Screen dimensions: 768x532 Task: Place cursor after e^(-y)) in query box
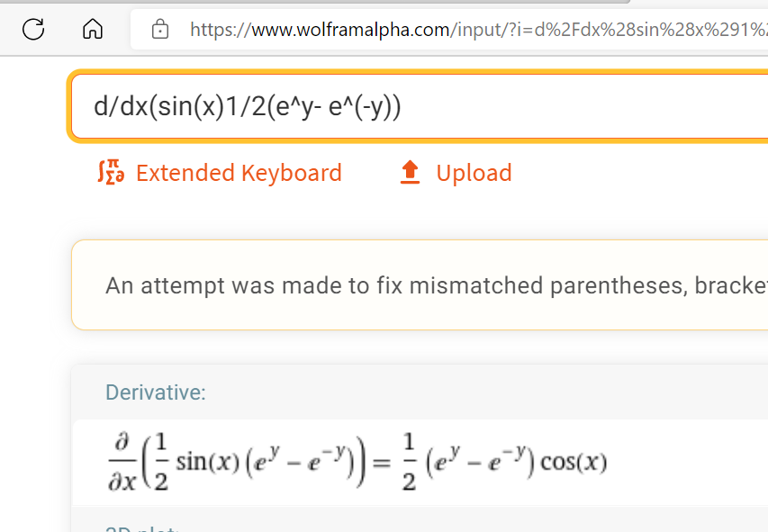[x=402, y=106]
